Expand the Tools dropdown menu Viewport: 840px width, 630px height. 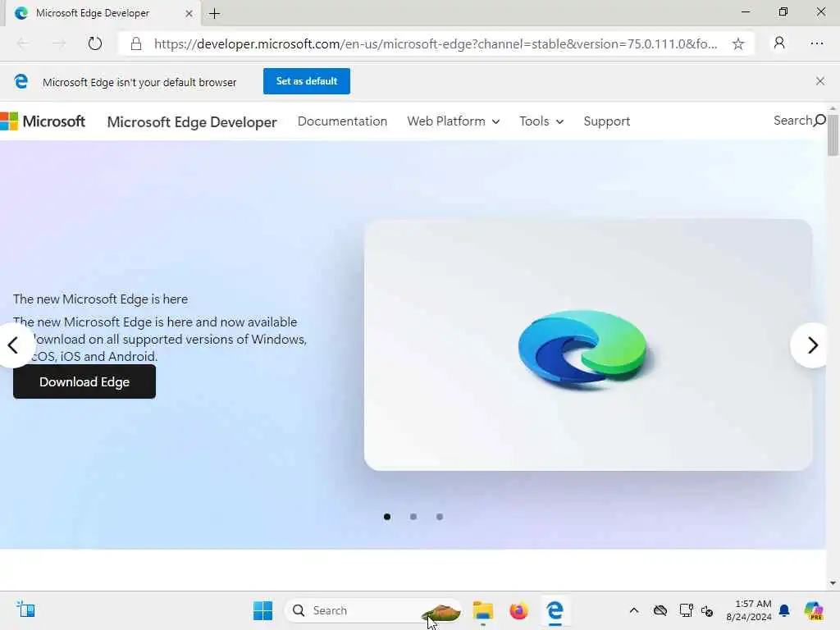[541, 121]
